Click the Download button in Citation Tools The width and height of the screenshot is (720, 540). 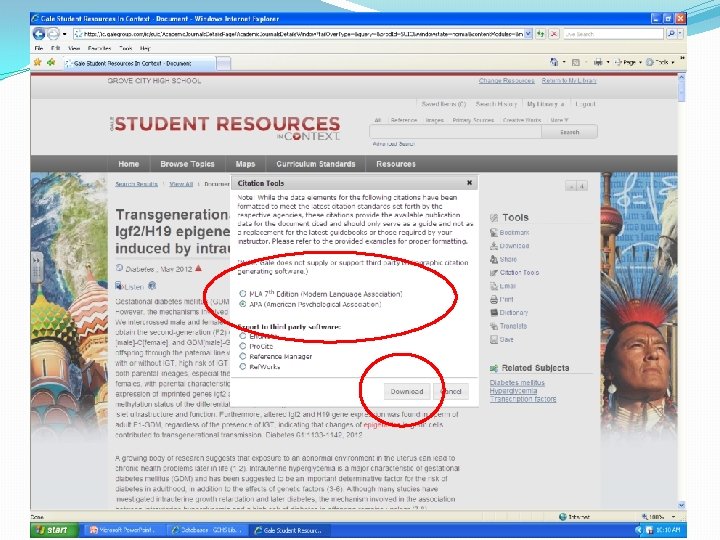(x=407, y=392)
